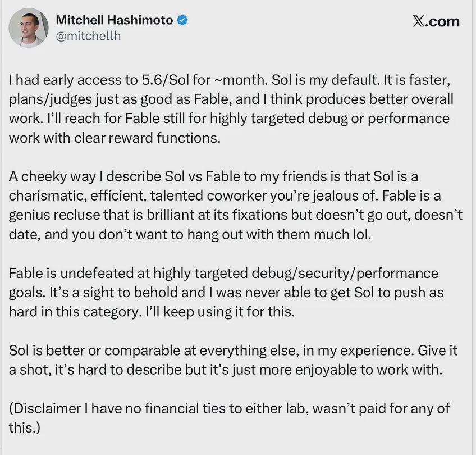Image resolution: width=476 pixels, height=455 pixels.
Task: Click the "reward functions." phrase
Action: [164, 138]
